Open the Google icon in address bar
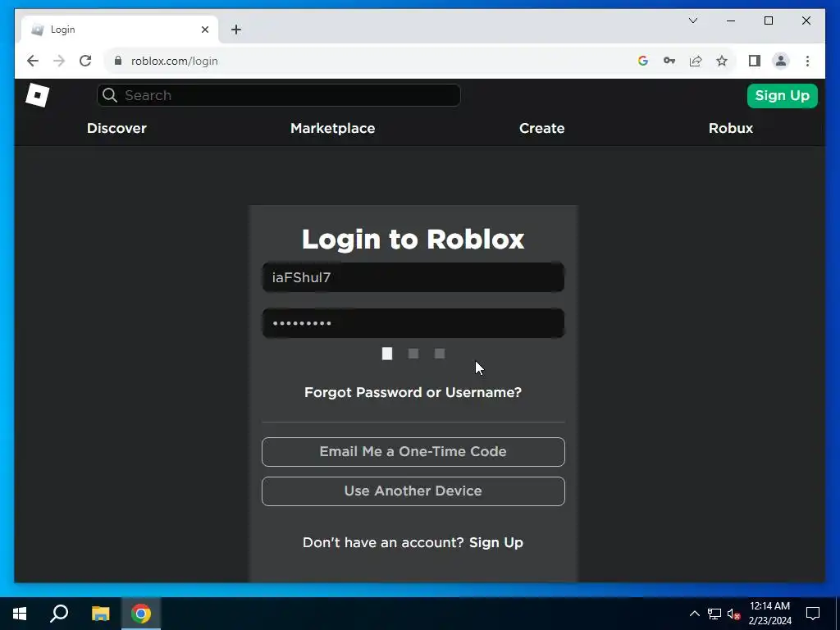Image resolution: width=840 pixels, height=630 pixels. coord(643,61)
